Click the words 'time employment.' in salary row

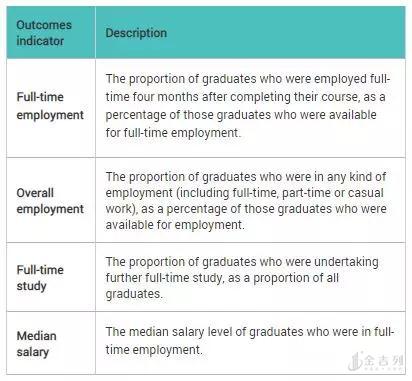[x=154, y=350]
